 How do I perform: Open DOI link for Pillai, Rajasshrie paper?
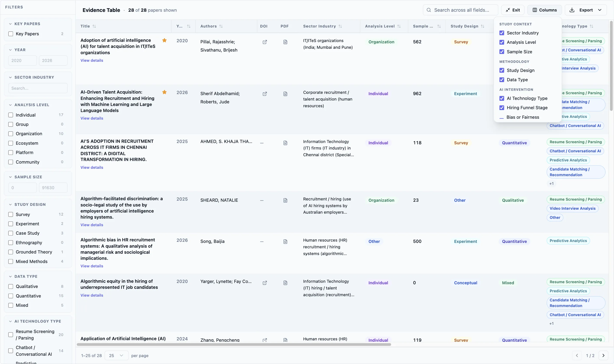tap(264, 42)
